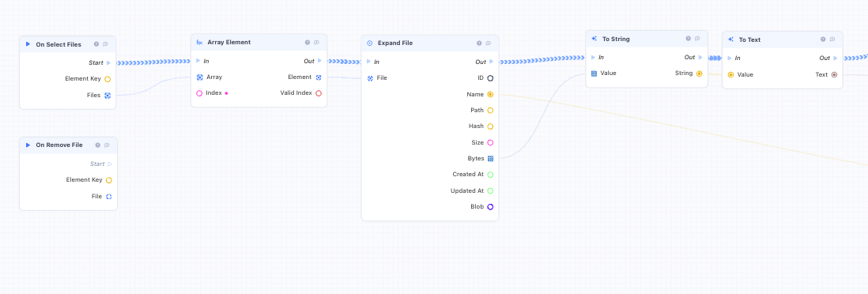Open comment icon on On Select Files node
Viewport: 868px width, 294px height.
click(106, 44)
